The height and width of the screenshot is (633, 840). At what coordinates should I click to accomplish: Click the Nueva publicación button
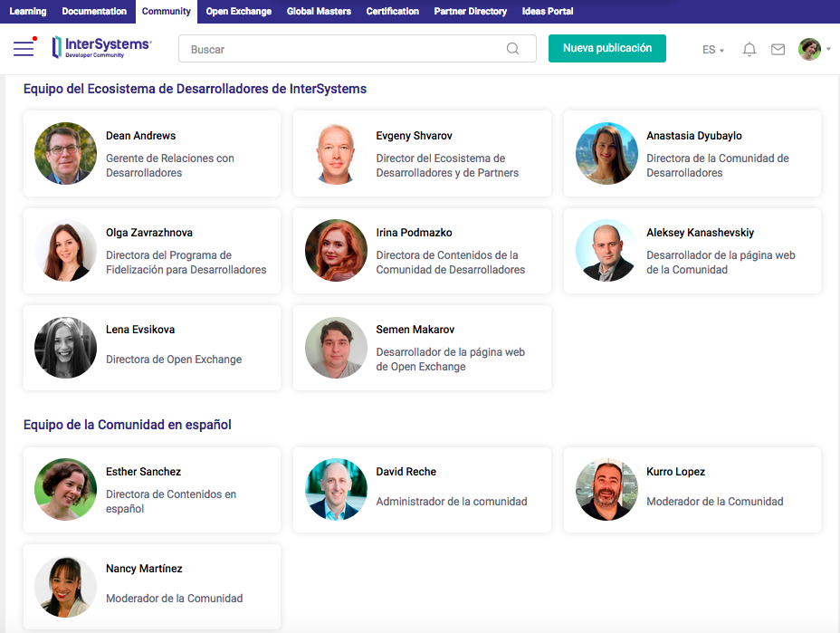pyautogui.click(x=606, y=48)
